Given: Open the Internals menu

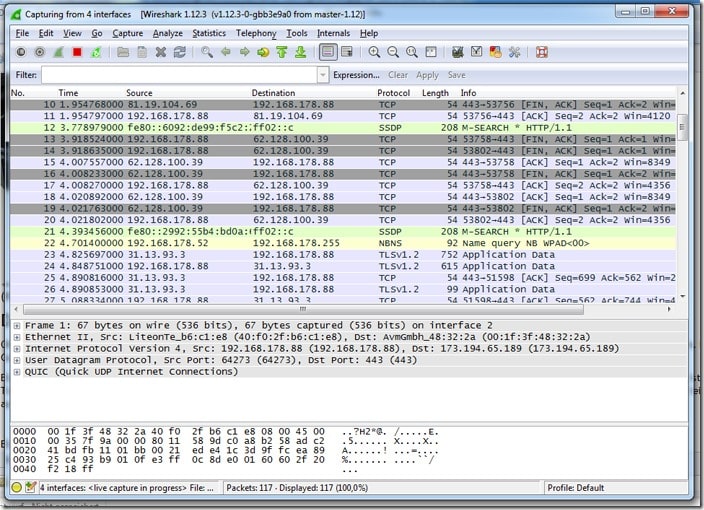Looking at the screenshot, I should tap(333, 33).
